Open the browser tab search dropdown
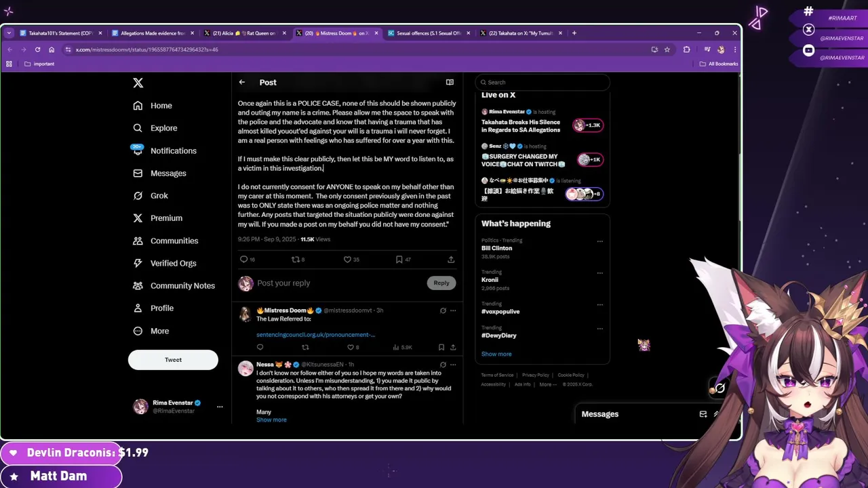Screen dimensions: 868x488 point(9,33)
